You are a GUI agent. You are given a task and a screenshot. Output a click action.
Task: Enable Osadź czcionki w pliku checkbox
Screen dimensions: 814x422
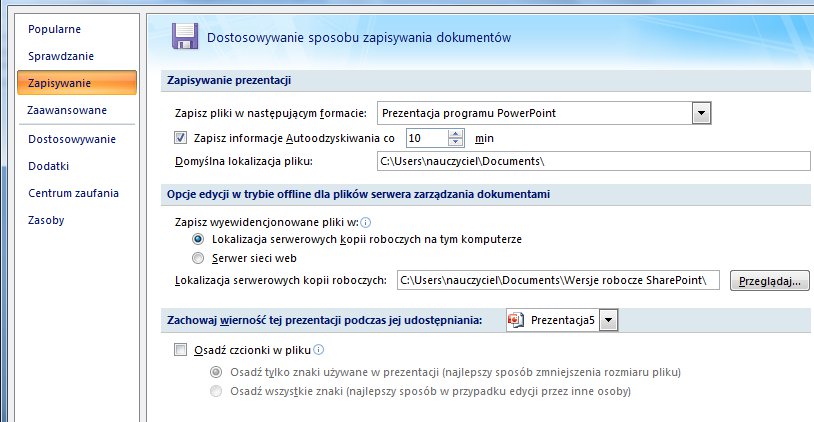coord(181,350)
